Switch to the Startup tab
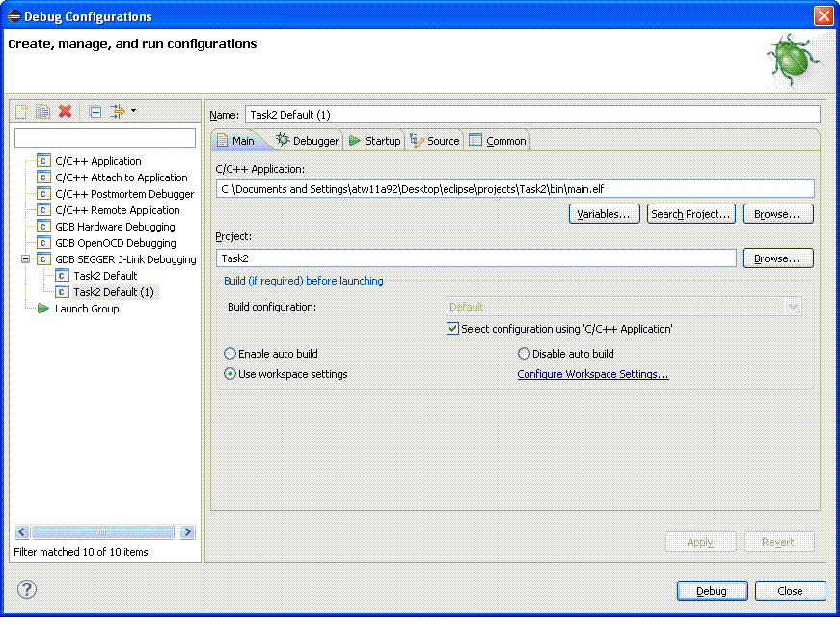The height and width of the screenshot is (625, 840). pos(374,141)
